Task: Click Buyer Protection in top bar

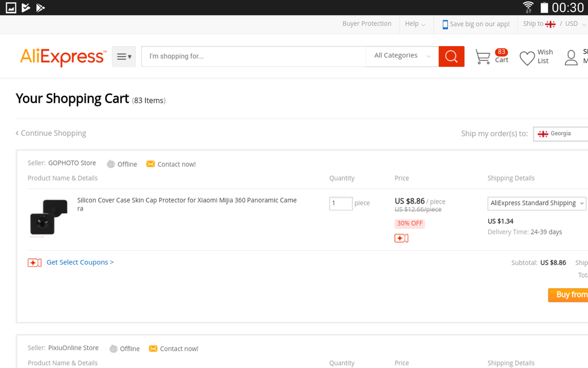Action: pyautogui.click(x=367, y=24)
